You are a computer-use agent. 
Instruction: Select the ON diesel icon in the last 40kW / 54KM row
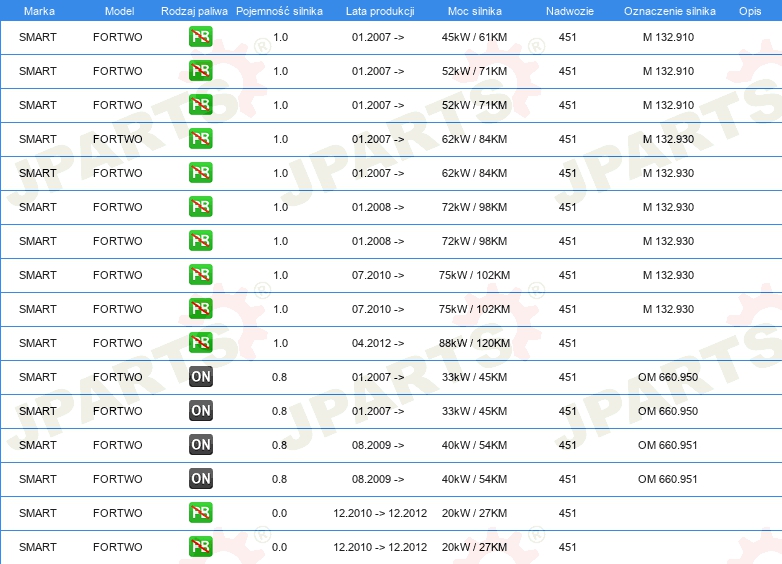pyautogui.click(x=201, y=479)
